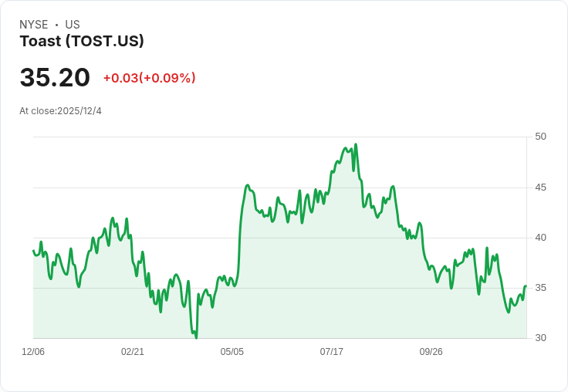Viewport: 568px width, 392px height.
Task: Click the rightmost end of the price line
Action: tap(526, 286)
